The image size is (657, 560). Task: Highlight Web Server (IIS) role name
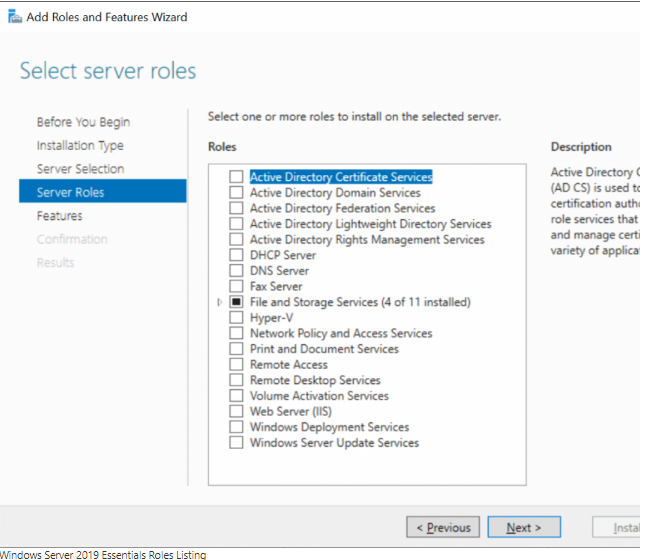click(x=291, y=412)
